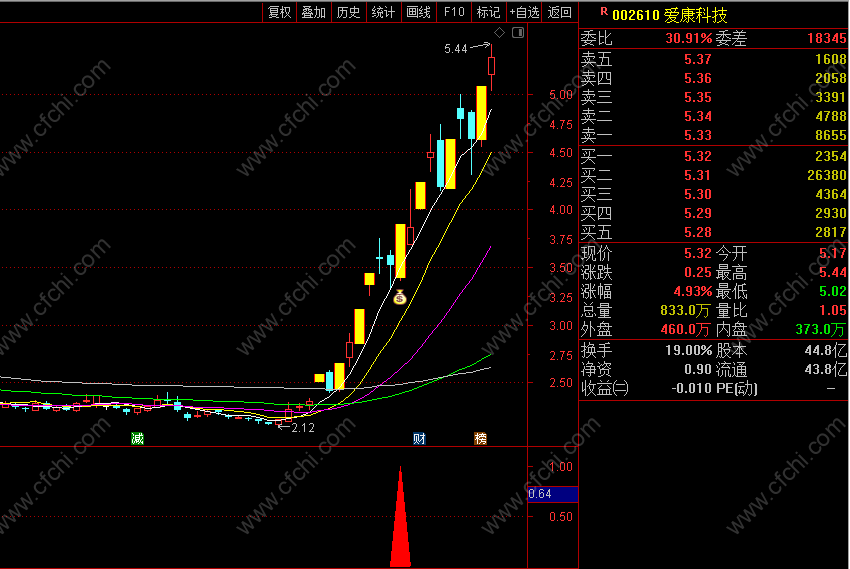The width and height of the screenshot is (850, 569).
Task: Click the 股本 value 44.8亿
Action: (825, 350)
